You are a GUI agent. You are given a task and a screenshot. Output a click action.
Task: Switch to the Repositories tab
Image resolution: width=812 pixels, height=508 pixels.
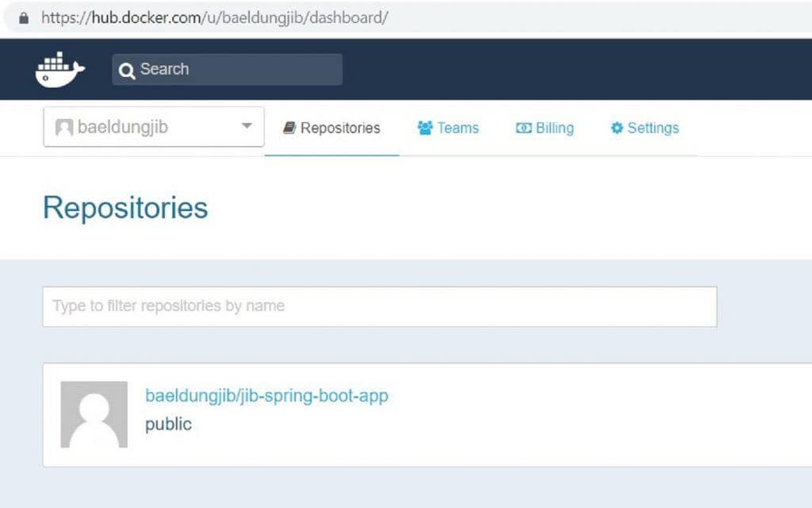coord(340,128)
